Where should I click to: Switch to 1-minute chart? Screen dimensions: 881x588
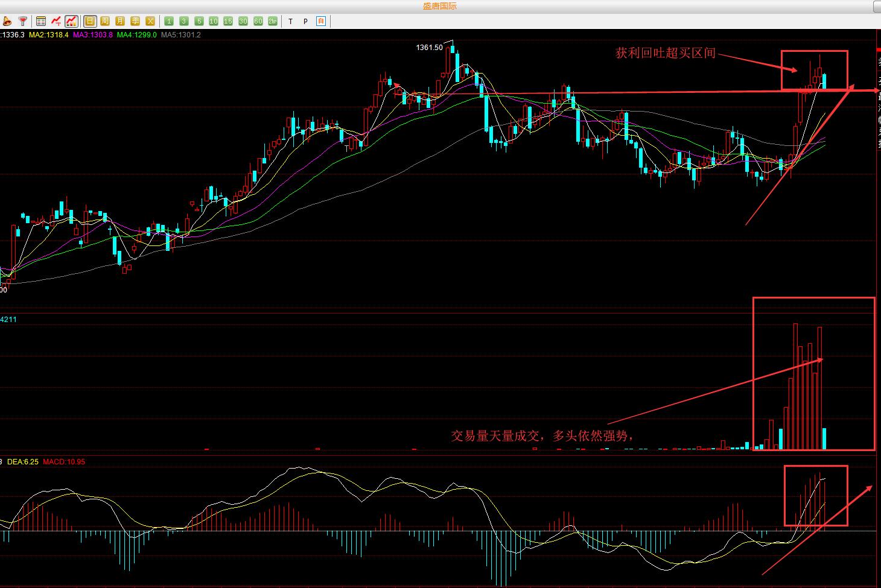coord(169,21)
